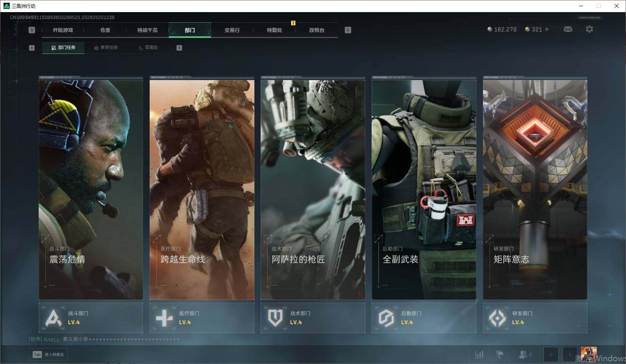Image resolution: width=626 pixels, height=364 pixels.
Task: Open the 赛季任务 sub-tab
Action: pyautogui.click(x=106, y=48)
